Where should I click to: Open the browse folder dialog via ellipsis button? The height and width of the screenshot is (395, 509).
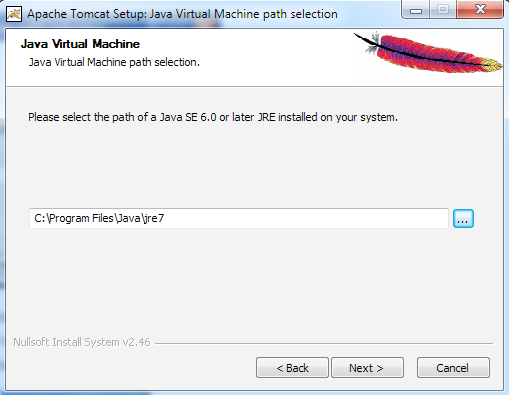click(x=463, y=219)
